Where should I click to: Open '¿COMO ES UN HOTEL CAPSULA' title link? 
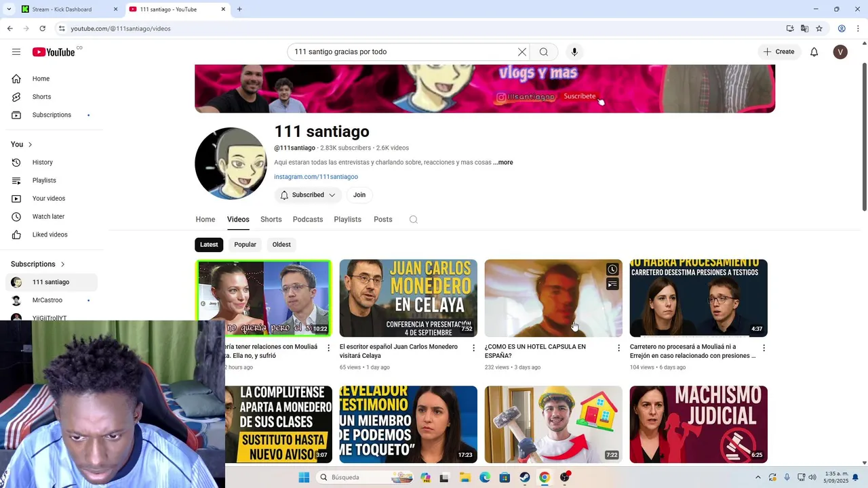coord(535,351)
